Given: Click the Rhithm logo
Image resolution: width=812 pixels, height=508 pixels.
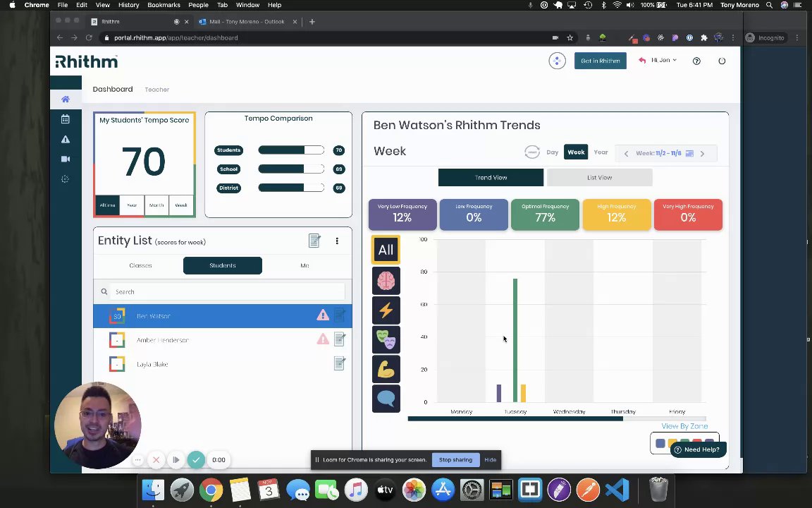Looking at the screenshot, I should [87, 61].
